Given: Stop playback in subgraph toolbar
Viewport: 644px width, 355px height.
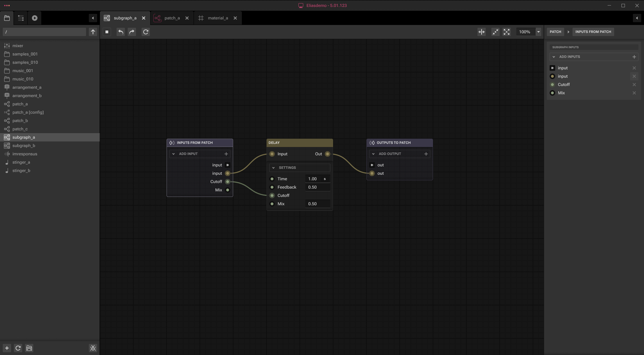Looking at the screenshot, I should (x=107, y=32).
